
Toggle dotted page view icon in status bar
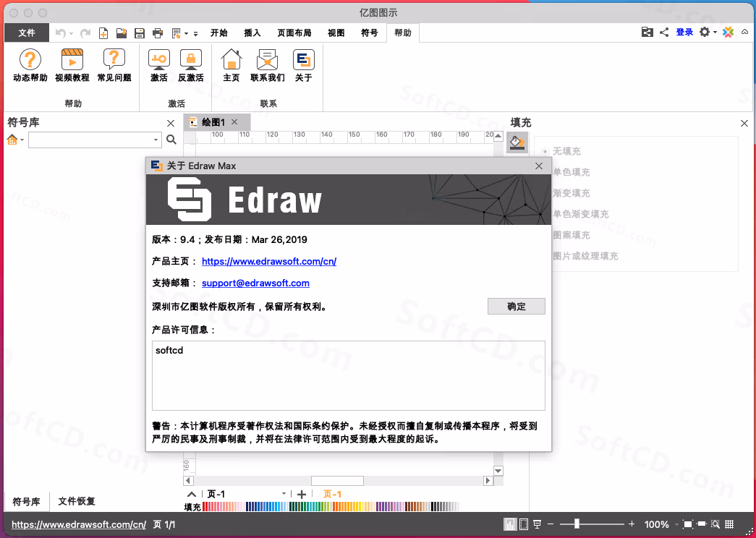(x=524, y=524)
